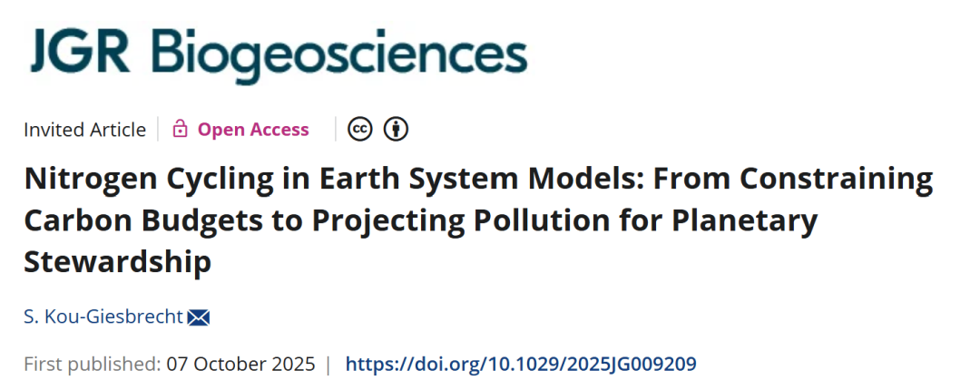Click the word "Access" in Open Access
Screen dimensions: 980x390
279,130
